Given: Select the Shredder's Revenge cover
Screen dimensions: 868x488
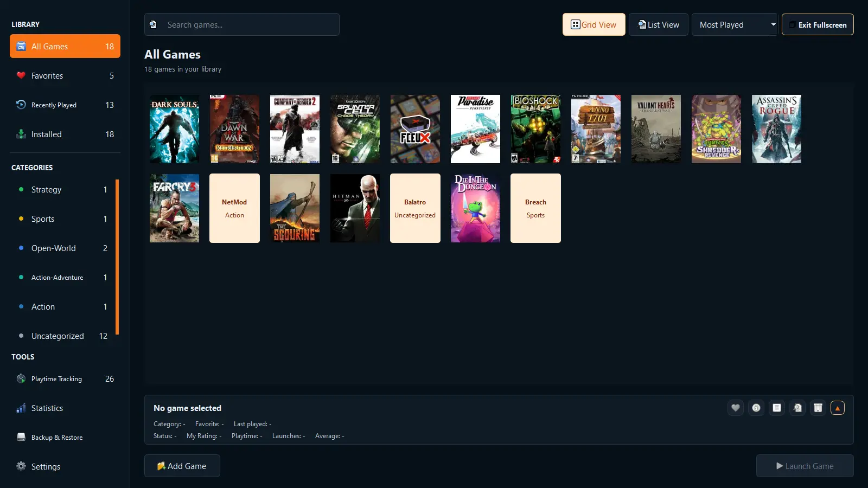Looking at the screenshot, I should pos(716,129).
